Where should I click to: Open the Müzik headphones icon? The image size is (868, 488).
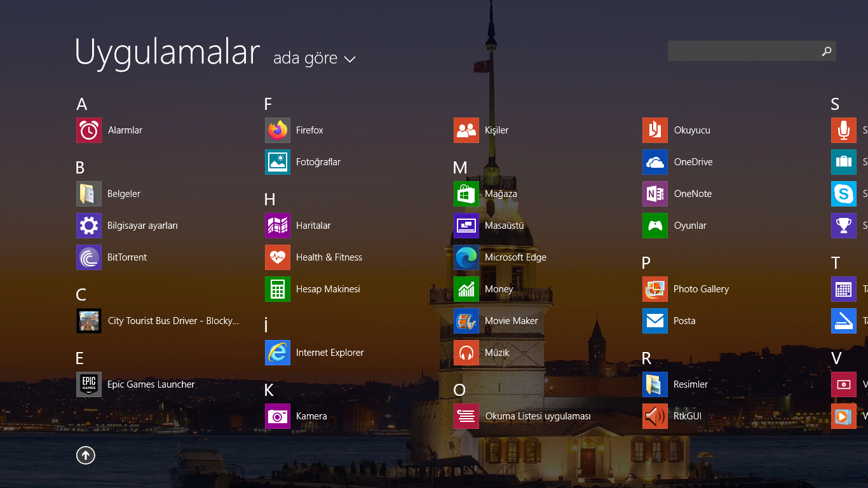coord(466,353)
